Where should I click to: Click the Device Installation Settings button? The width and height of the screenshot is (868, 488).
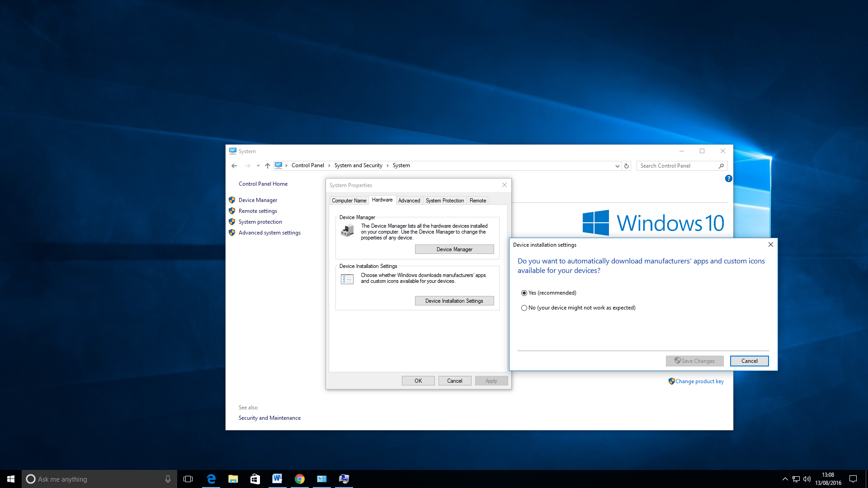454,301
